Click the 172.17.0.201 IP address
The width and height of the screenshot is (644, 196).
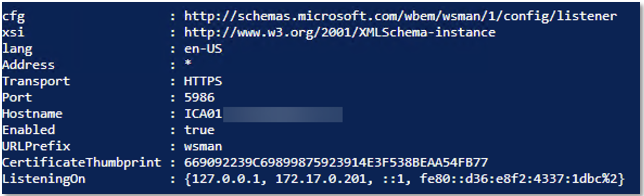pos(320,179)
